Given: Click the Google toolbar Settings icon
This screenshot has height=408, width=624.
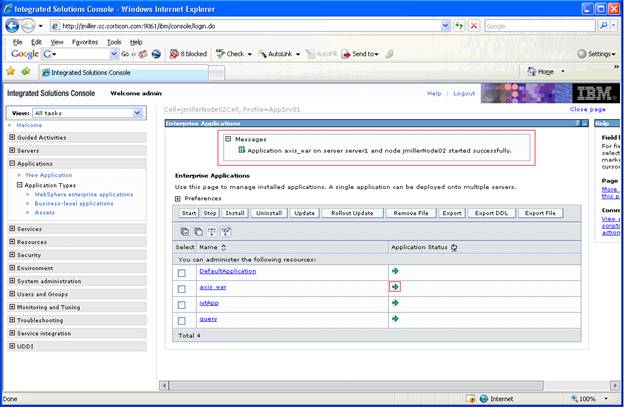Looking at the screenshot, I should tap(582, 54).
